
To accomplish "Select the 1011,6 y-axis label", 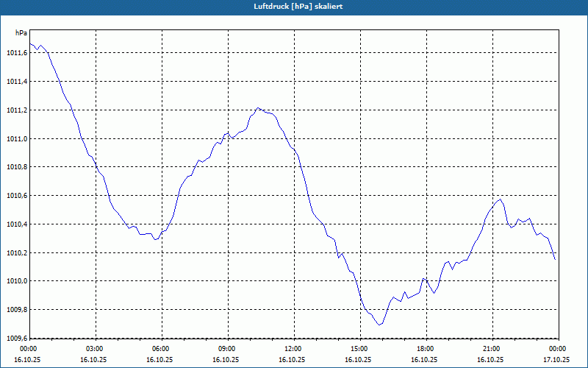I will pyautogui.click(x=17, y=53).
